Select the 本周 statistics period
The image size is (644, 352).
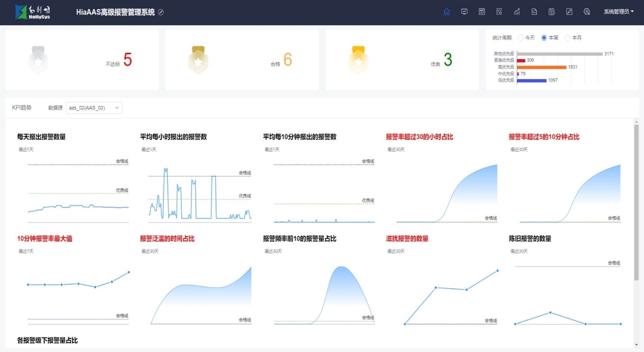[x=544, y=38]
